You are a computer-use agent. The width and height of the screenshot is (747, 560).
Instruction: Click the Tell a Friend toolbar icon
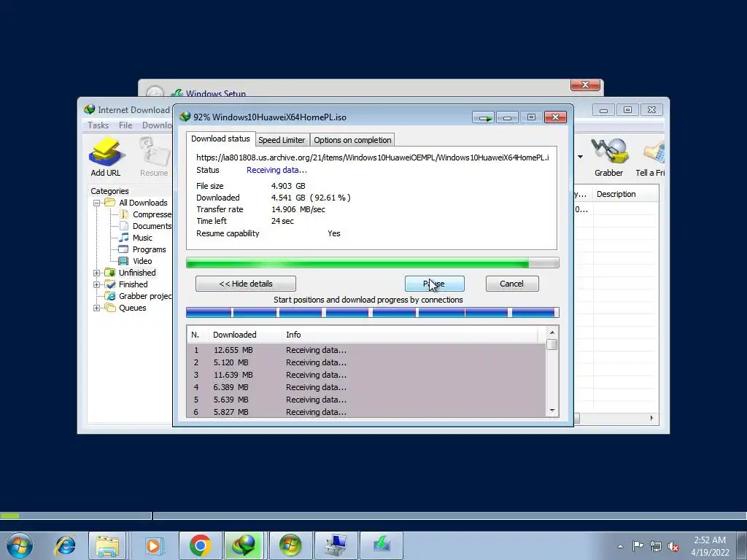[x=651, y=157]
